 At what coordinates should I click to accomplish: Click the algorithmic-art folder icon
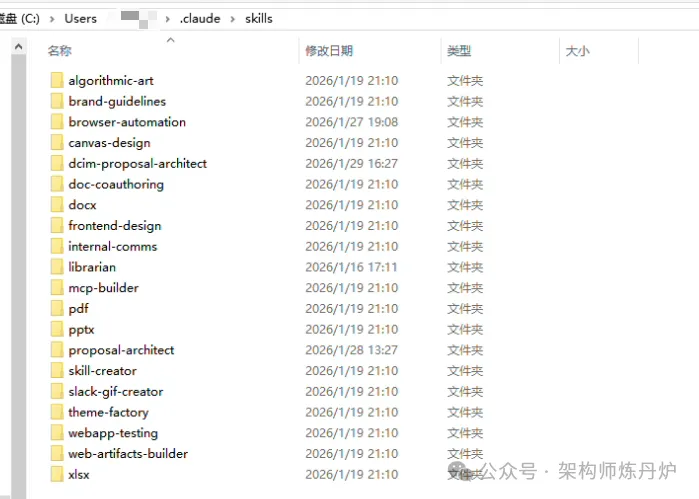coord(56,80)
